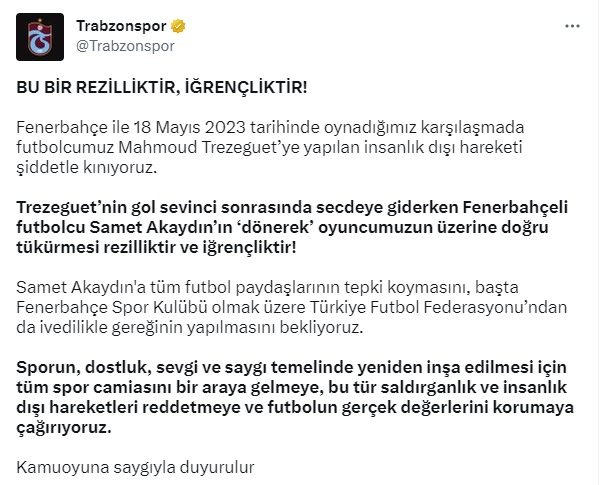Click bold text 'tükürmesi rezilliktir ve iğrençliktir!'
Screen dimensions: 603x485
(156, 247)
